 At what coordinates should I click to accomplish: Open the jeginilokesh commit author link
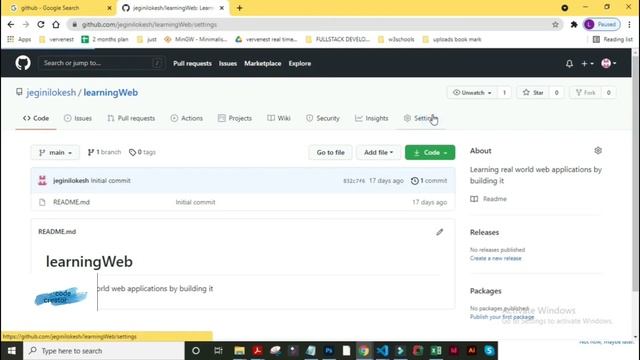coord(71,180)
